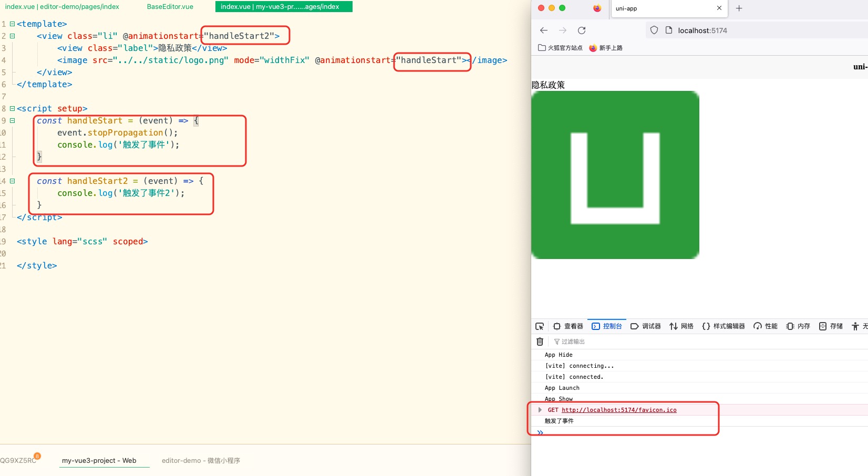Image resolution: width=868 pixels, height=476 pixels.
Task: Click the tracking protection shield icon
Action: pos(654,30)
